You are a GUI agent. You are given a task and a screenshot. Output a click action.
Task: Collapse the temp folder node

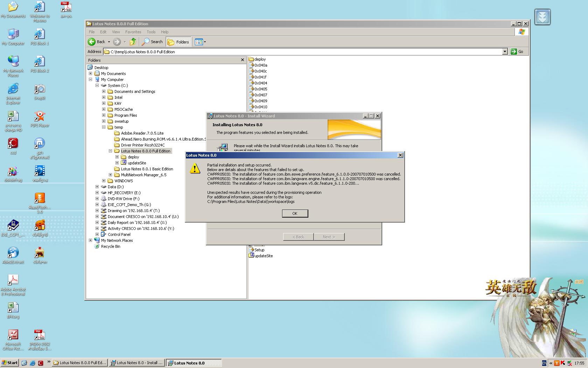pos(104,127)
